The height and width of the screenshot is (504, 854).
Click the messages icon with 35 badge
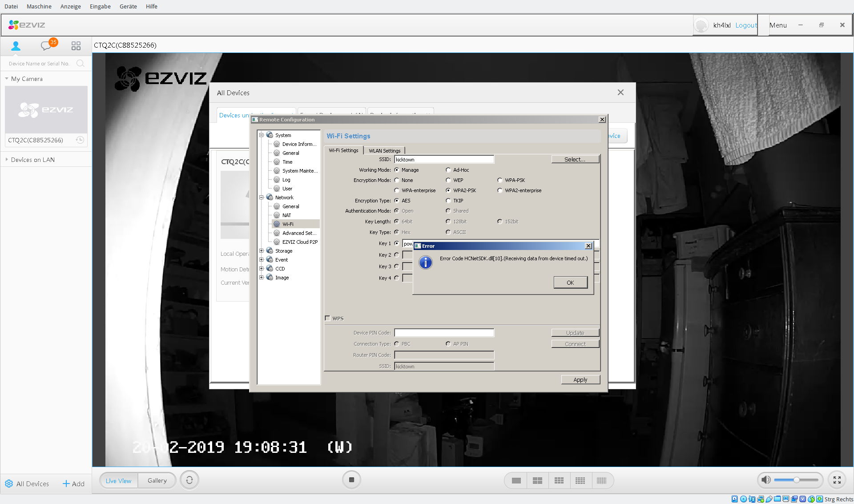click(x=46, y=45)
